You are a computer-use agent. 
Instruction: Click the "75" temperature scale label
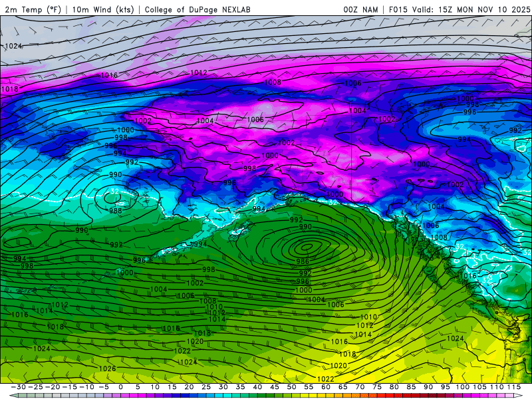click(x=376, y=387)
